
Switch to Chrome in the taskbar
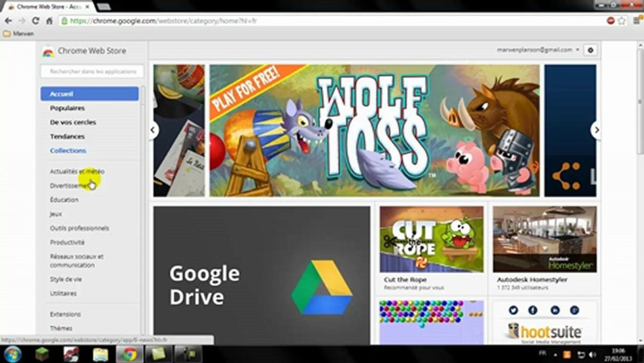129,354
